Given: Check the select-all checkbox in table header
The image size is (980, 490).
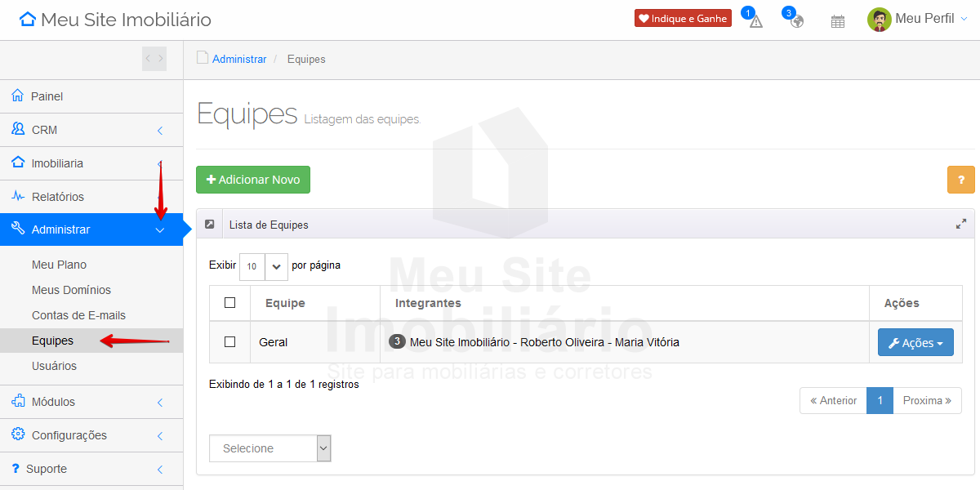Looking at the screenshot, I should point(229,303).
